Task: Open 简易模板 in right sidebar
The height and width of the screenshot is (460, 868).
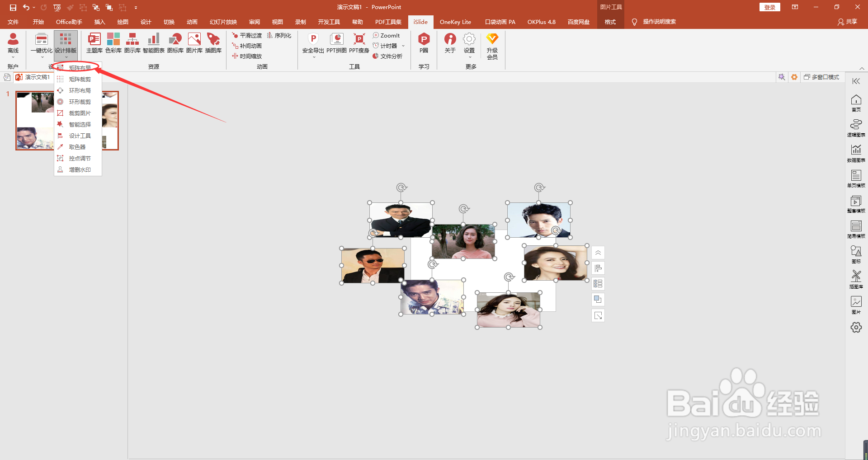Action: (856, 230)
